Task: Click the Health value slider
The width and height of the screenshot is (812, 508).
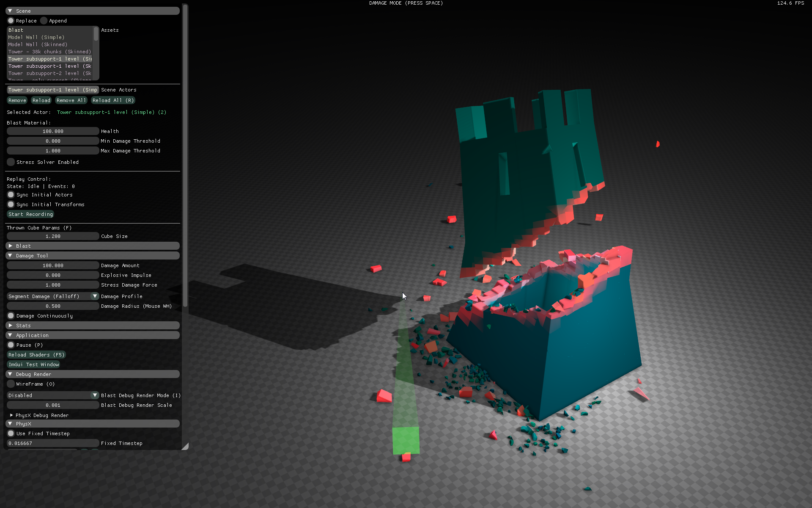Action: tap(53, 131)
